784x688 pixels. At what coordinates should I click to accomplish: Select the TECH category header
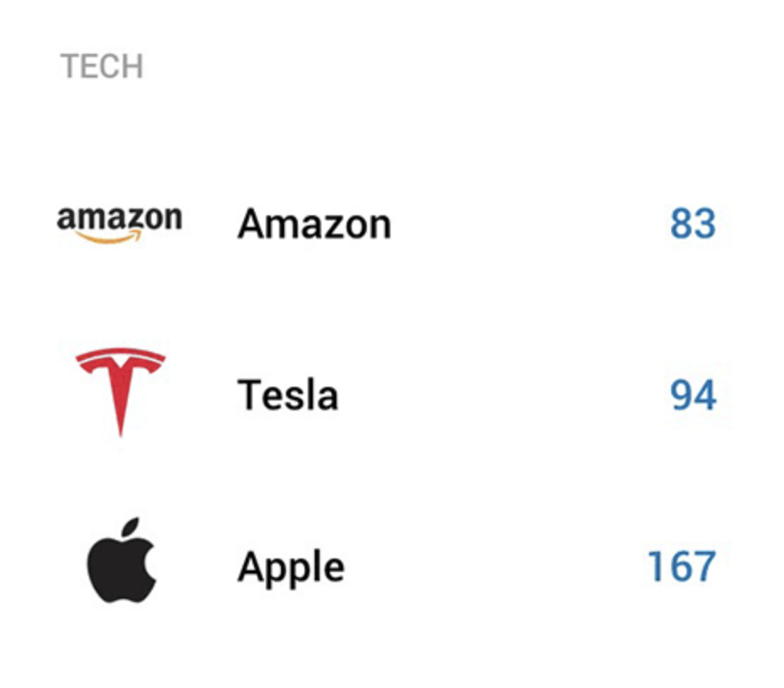click(x=102, y=66)
